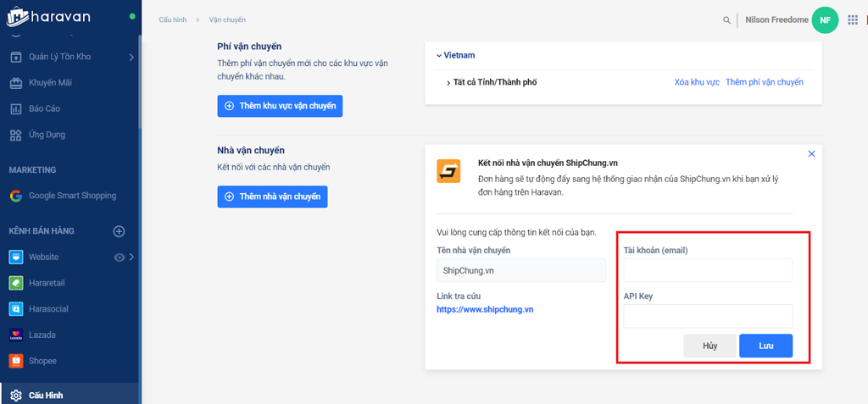The width and height of the screenshot is (868, 404).
Task: Go to Cấu Hình settings menu
Action: pos(46,395)
